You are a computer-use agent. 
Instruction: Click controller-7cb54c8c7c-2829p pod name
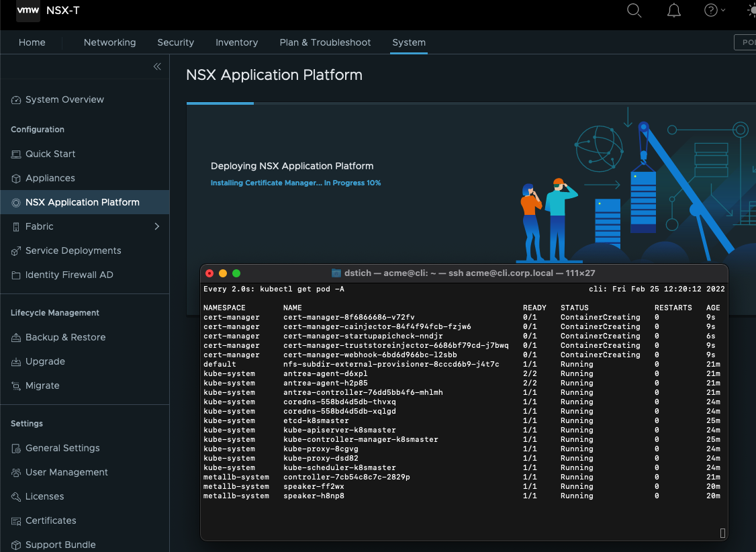click(346, 477)
